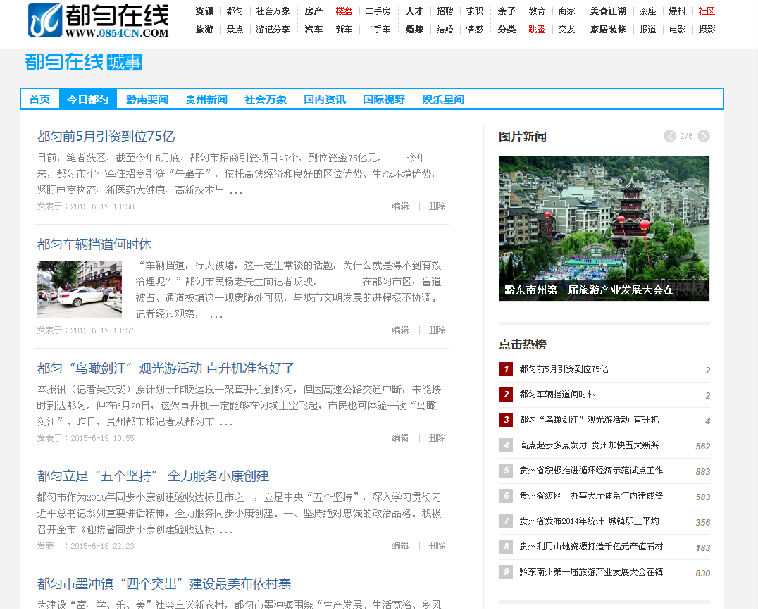The height and width of the screenshot is (609, 758).
Task: Click grey rank badge number 5
Action: [x=506, y=470]
